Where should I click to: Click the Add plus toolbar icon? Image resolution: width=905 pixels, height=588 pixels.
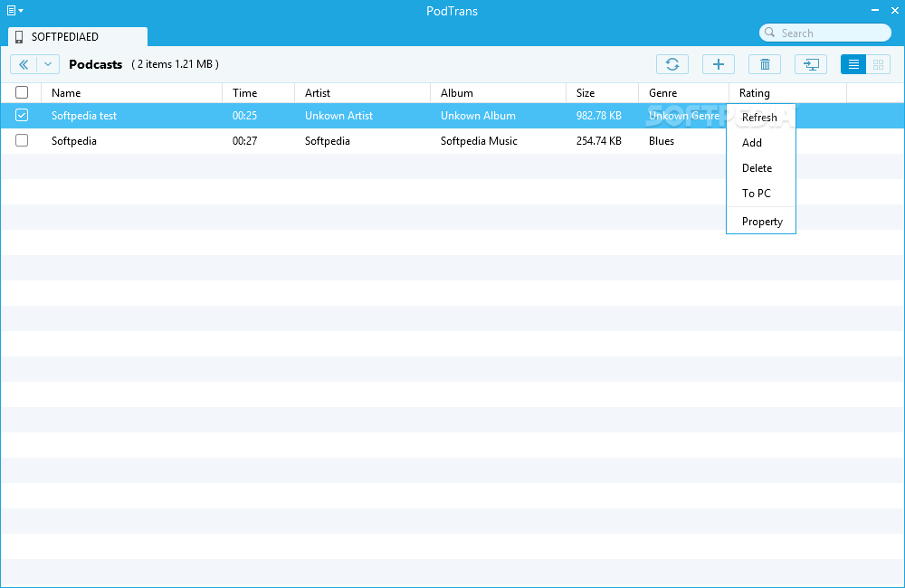(718, 64)
